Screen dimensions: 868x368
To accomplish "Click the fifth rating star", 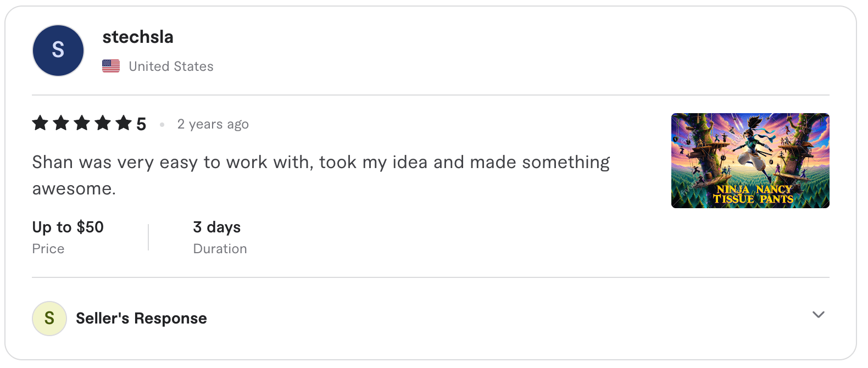I will point(124,124).
